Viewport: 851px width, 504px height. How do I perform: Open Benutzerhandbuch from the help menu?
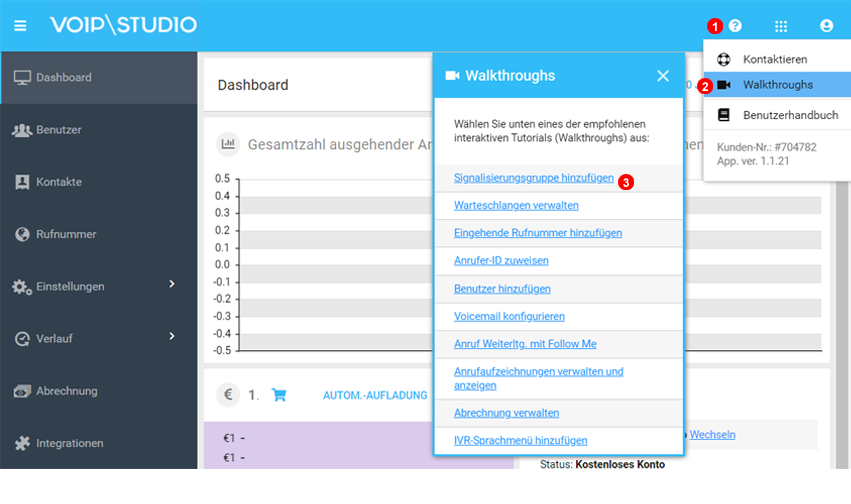pos(789,115)
